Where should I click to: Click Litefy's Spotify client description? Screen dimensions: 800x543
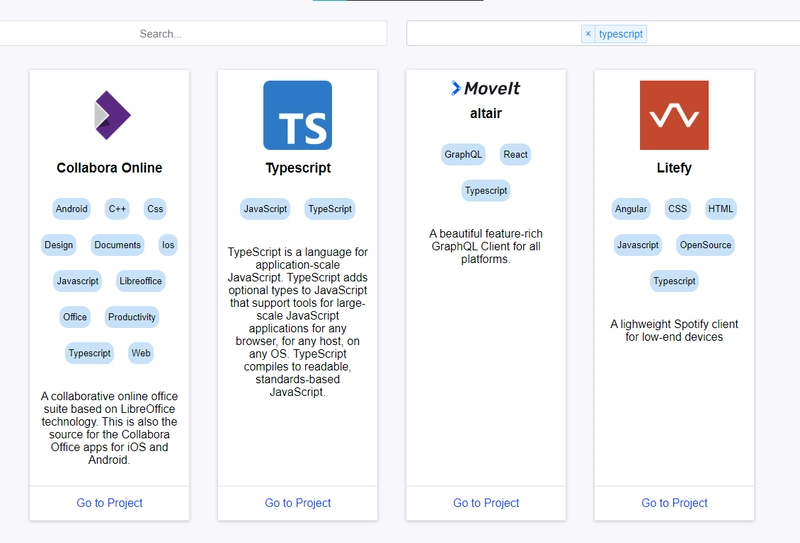point(674,331)
